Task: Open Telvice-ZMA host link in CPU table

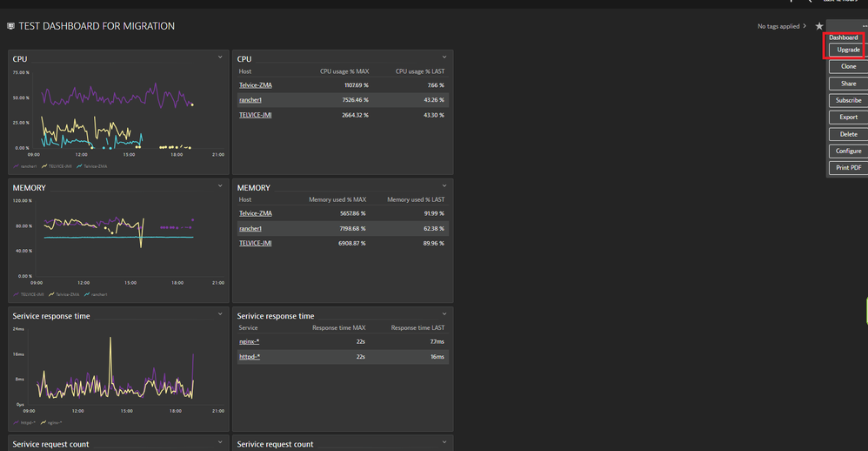Action: click(255, 85)
